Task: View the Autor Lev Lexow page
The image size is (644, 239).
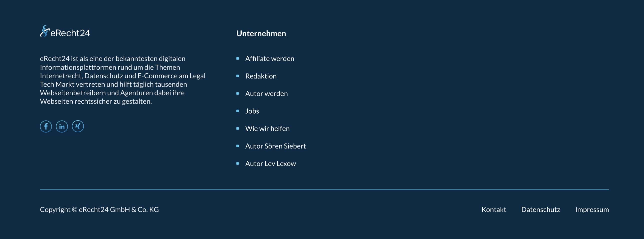Action: coord(270,164)
